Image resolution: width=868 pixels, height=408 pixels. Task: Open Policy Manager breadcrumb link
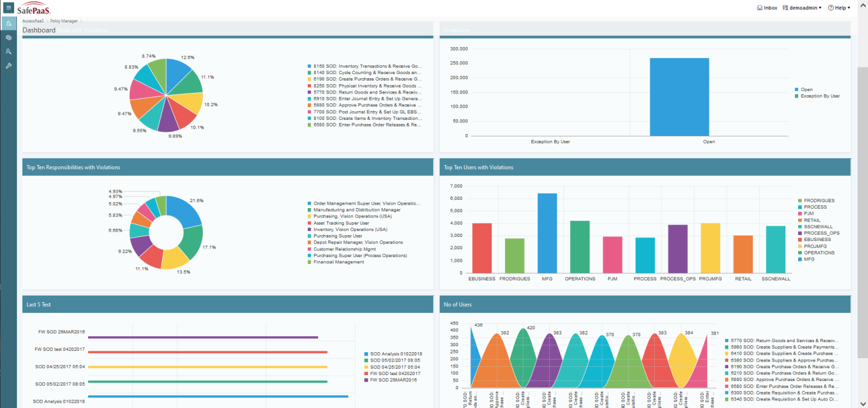pyautogui.click(x=63, y=21)
